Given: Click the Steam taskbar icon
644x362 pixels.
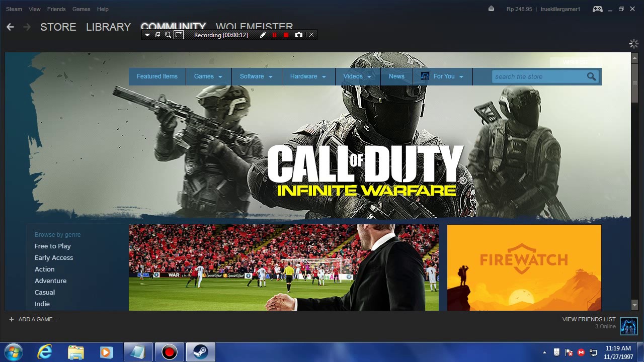Looking at the screenshot, I should pyautogui.click(x=200, y=352).
